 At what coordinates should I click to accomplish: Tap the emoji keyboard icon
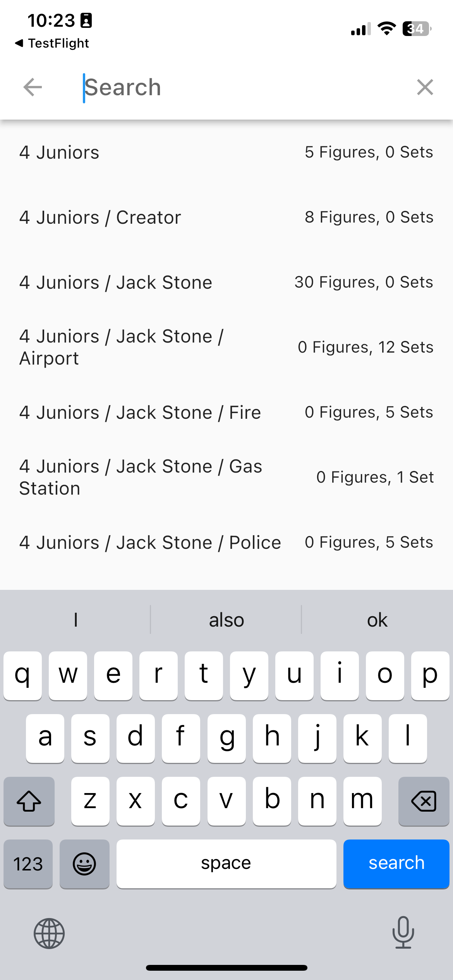click(84, 864)
